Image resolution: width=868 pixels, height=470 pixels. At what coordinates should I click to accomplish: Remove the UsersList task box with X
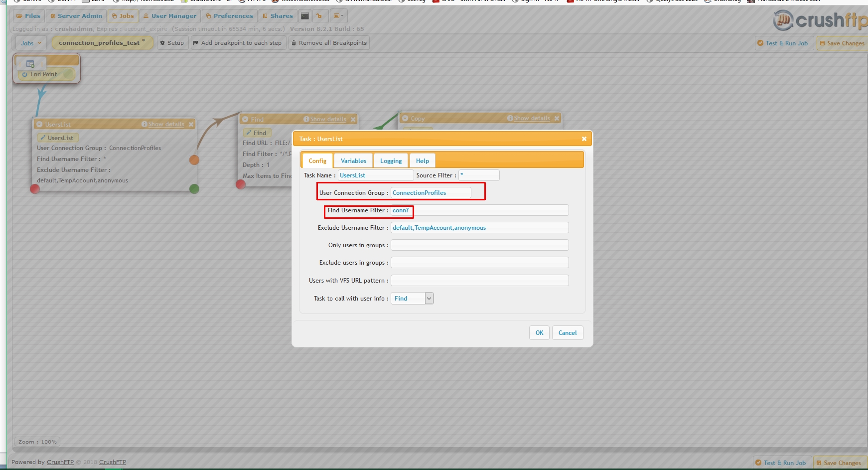(x=191, y=125)
